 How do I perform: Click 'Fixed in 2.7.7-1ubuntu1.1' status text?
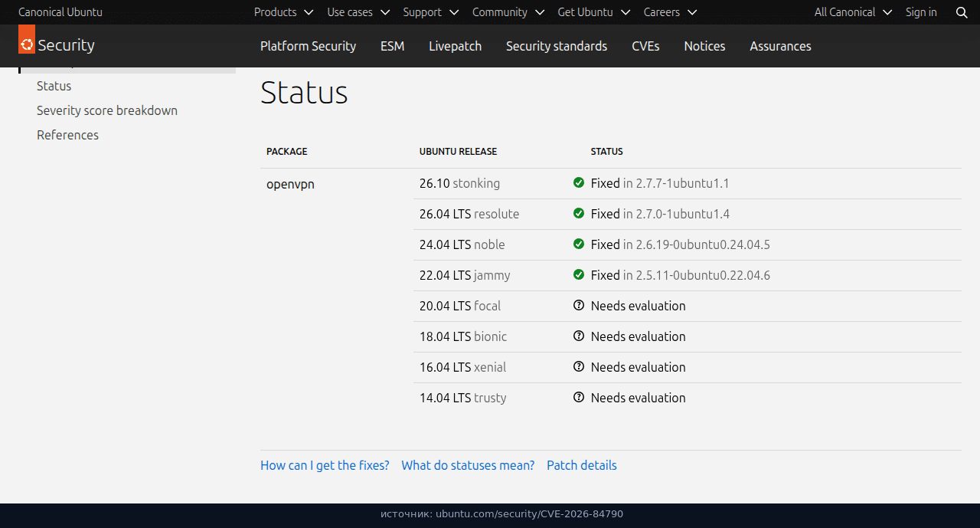pos(660,183)
